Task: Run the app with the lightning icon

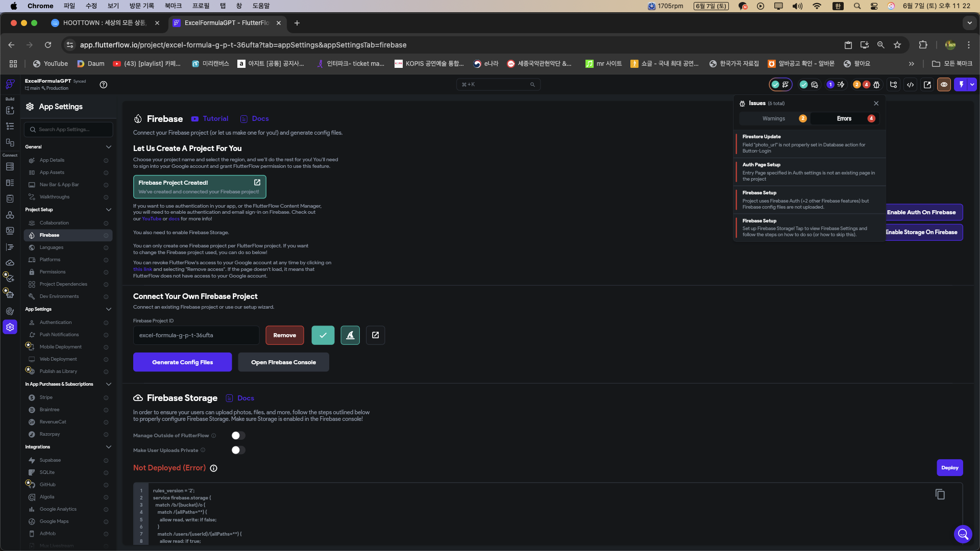Action: tap(961, 85)
